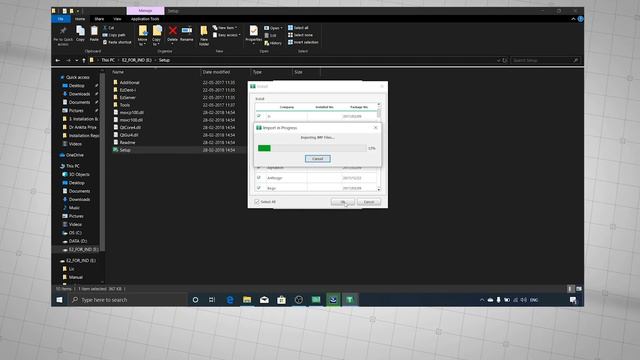Click the Back arrow in address bar
Viewport: 640px width, 360px height.
(58, 60)
